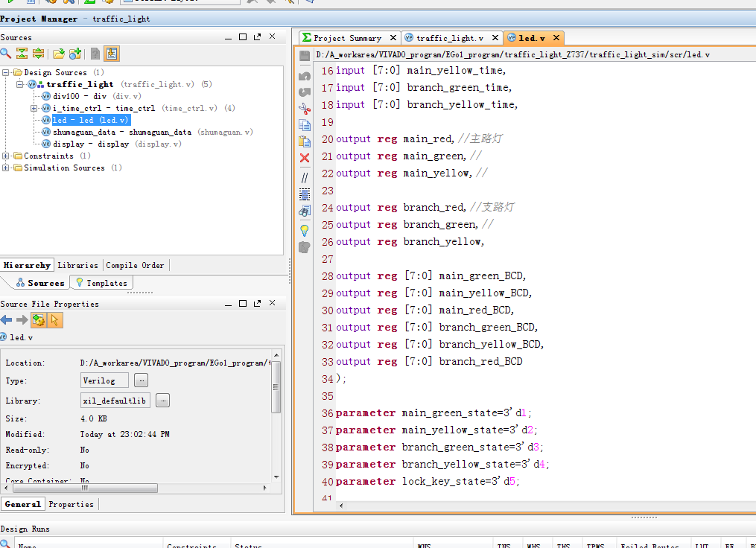756x548 pixels.
Task: Click the Save File floppy icon in editor
Action: point(304,56)
